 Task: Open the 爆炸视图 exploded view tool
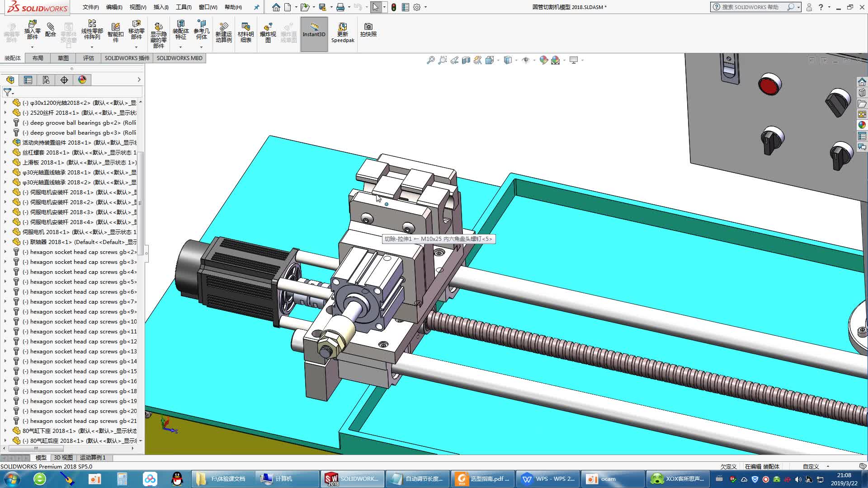pyautogui.click(x=268, y=33)
